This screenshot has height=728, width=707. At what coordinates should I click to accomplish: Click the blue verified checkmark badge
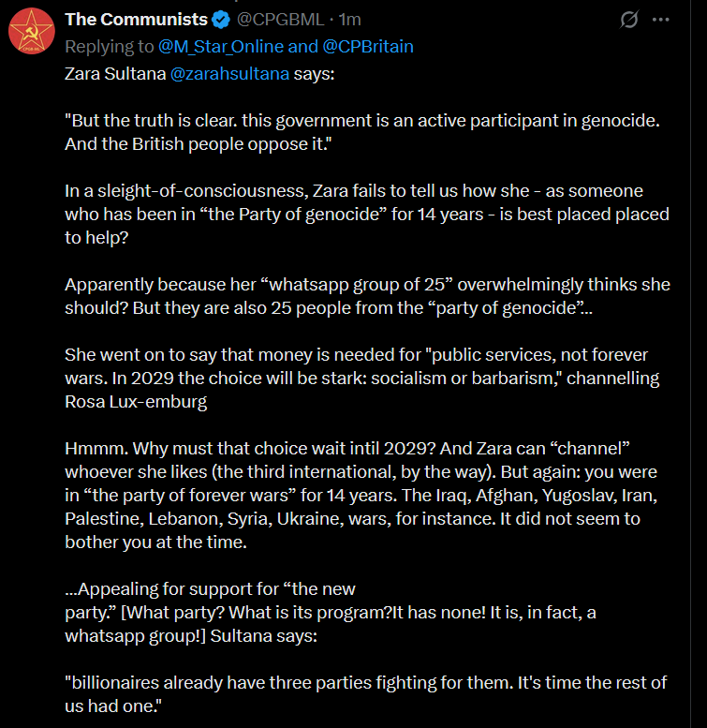tap(221, 20)
